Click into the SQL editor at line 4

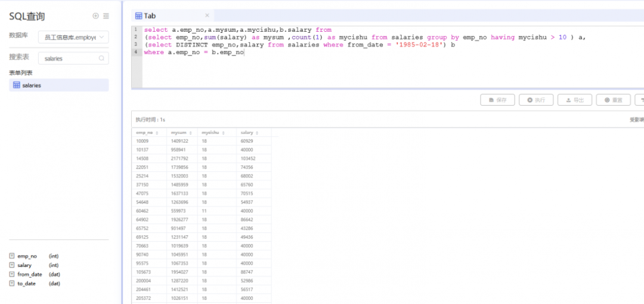coord(194,52)
